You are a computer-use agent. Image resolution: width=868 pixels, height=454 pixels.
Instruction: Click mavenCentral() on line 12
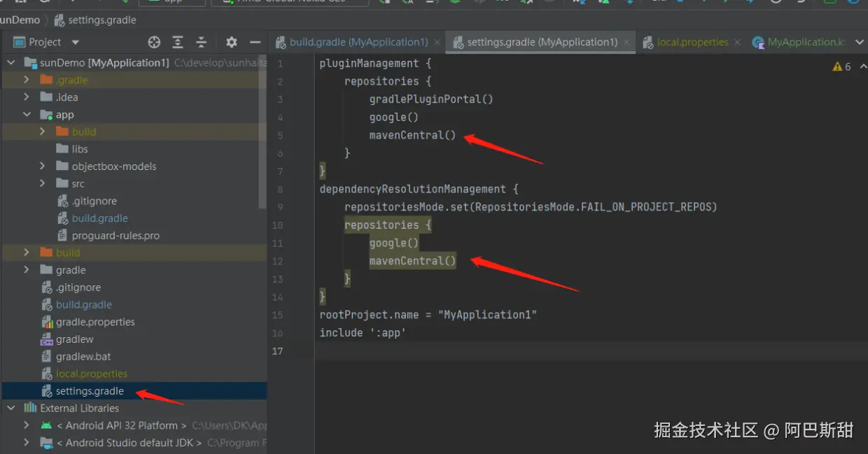coord(412,261)
